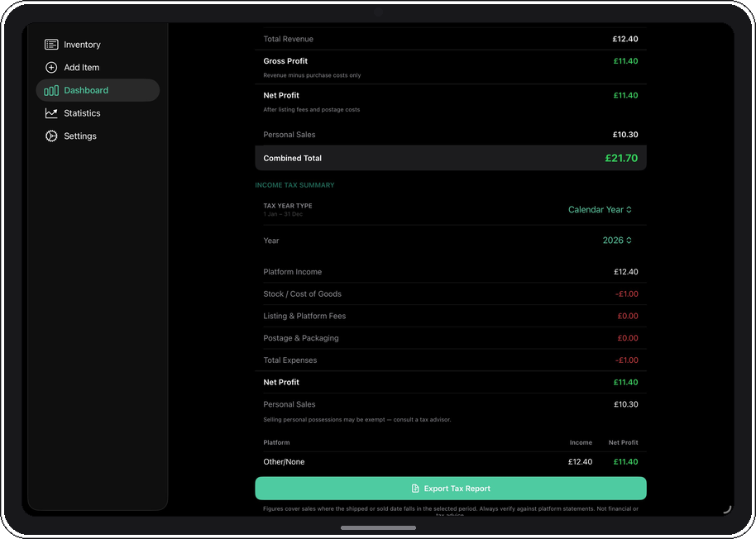Click the personal possessions tax advisor note
The height and width of the screenshot is (539, 756).
[x=357, y=419]
